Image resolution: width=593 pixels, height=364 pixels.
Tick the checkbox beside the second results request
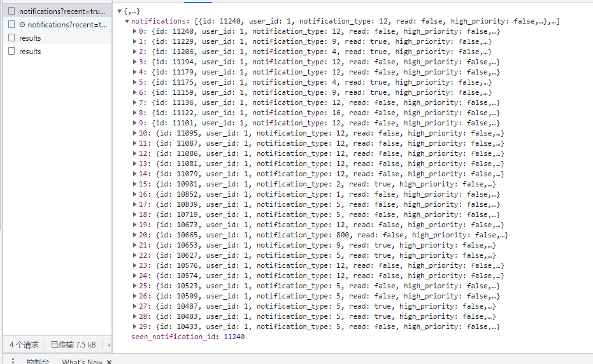[x=11, y=51]
